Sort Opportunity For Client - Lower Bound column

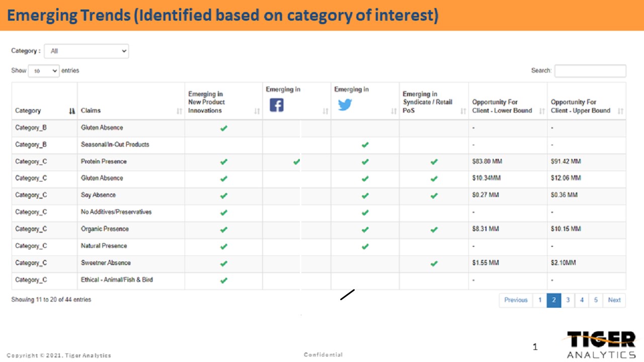542,111
